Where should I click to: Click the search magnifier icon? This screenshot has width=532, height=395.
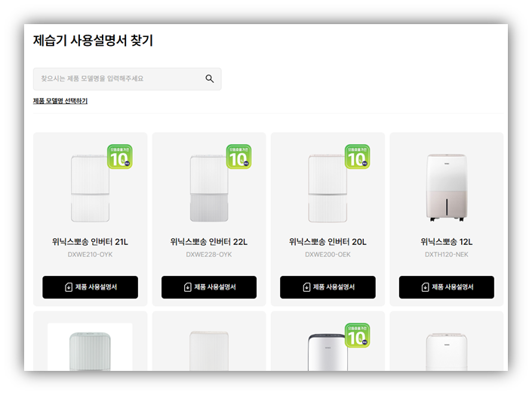(x=210, y=78)
